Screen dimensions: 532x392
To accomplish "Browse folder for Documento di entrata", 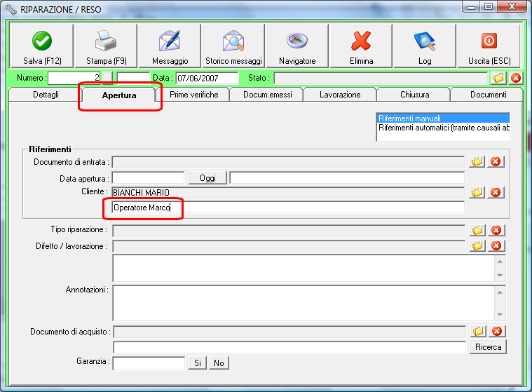I will 477,161.
